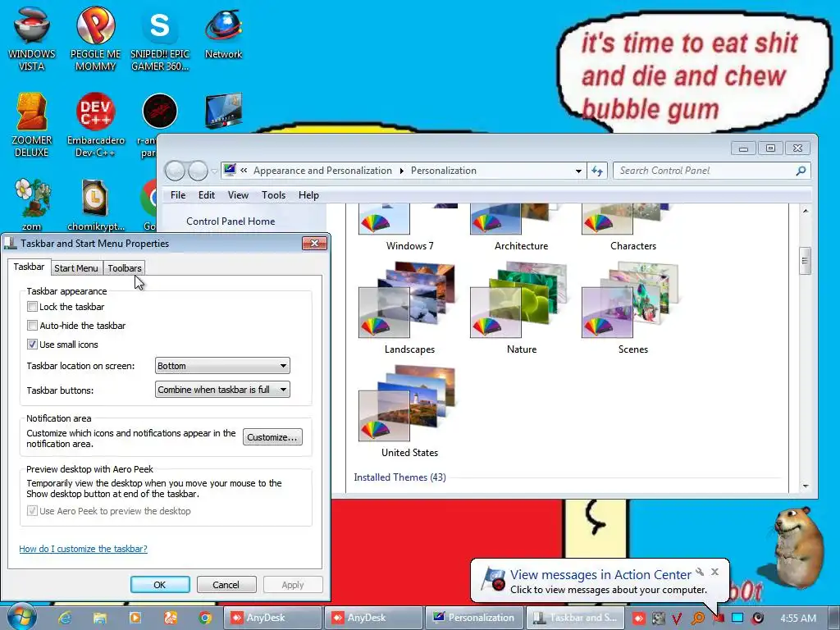Toggle Auto-hide the taskbar

[x=32, y=325]
